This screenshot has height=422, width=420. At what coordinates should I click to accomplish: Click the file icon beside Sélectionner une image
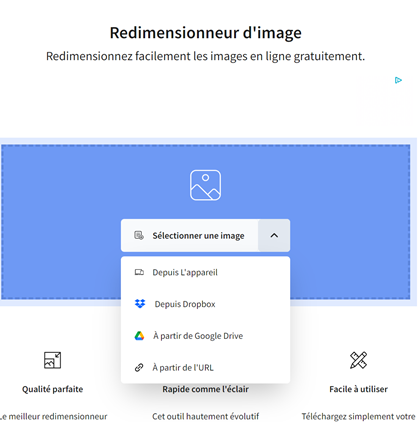click(x=139, y=235)
